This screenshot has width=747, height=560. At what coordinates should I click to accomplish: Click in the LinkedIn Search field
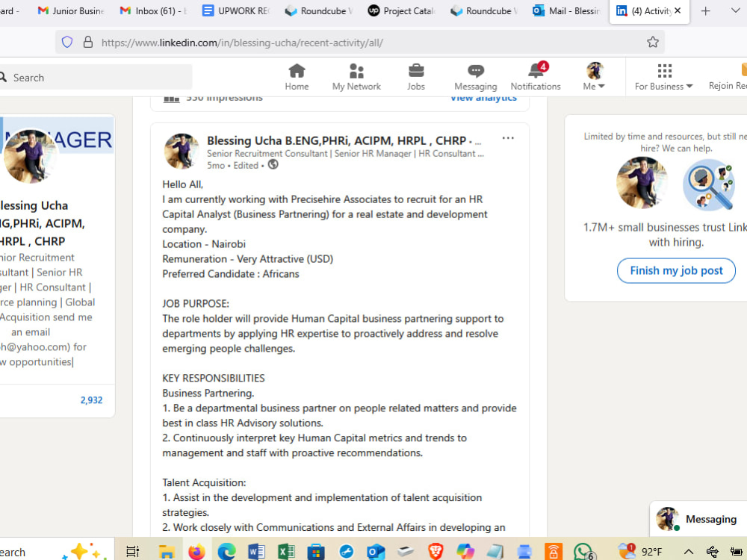click(x=96, y=77)
